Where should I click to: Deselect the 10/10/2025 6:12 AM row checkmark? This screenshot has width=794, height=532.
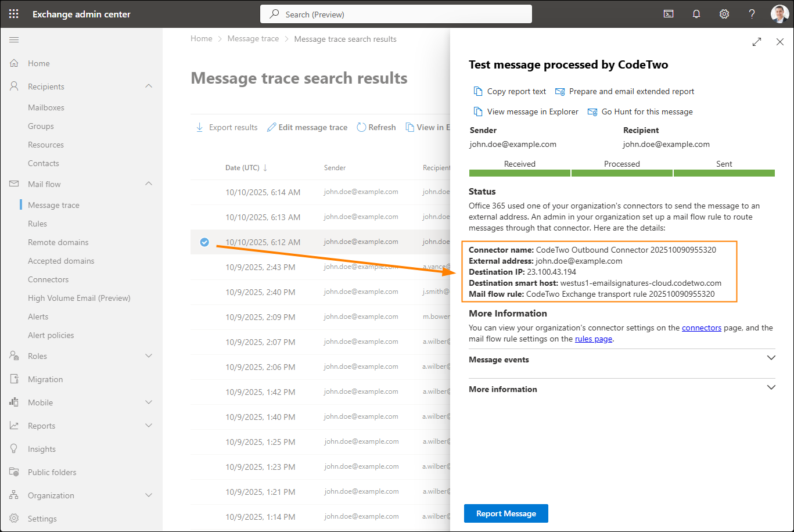(204, 242)
